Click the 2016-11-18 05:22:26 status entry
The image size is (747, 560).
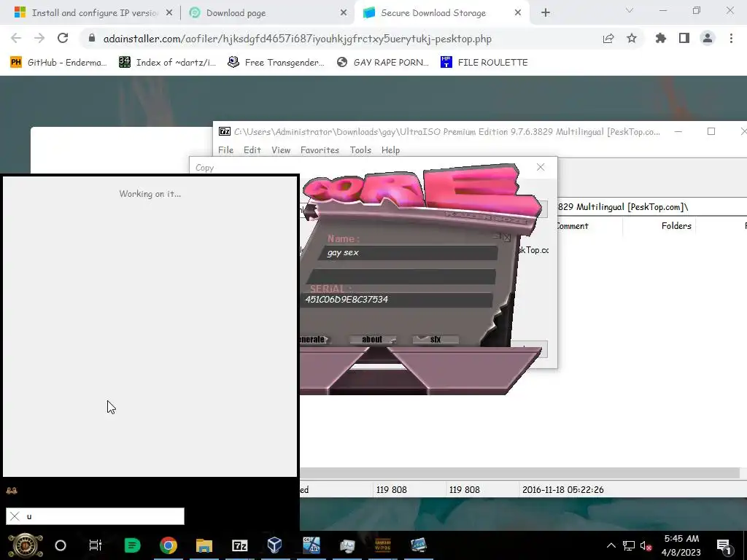(562, 489)
